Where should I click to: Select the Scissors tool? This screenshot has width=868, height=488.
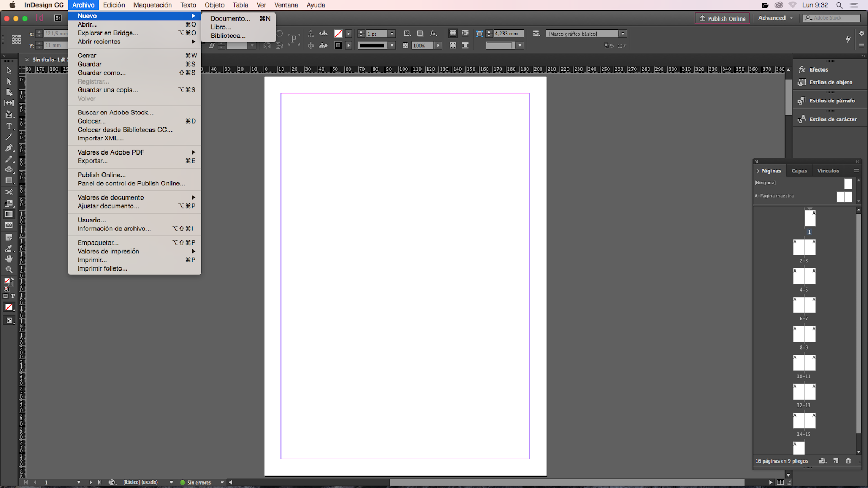[x=9, y=192]
